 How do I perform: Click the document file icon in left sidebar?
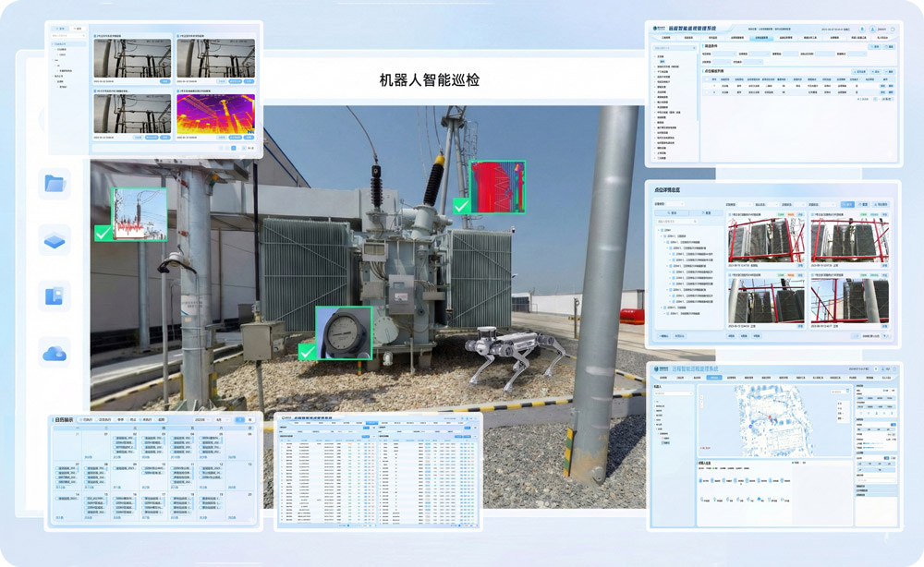tap(55, 296)
